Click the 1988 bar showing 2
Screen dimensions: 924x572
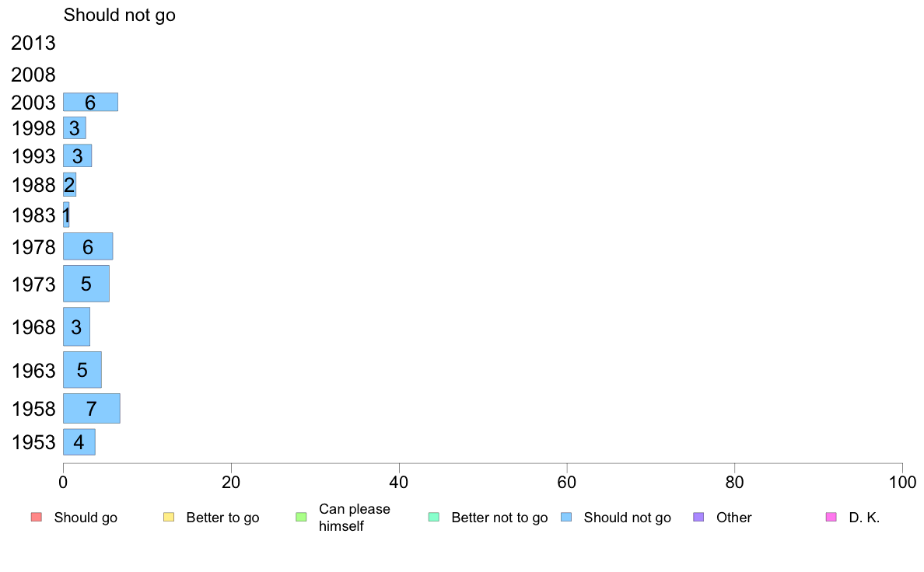click(x=69, y=185)
